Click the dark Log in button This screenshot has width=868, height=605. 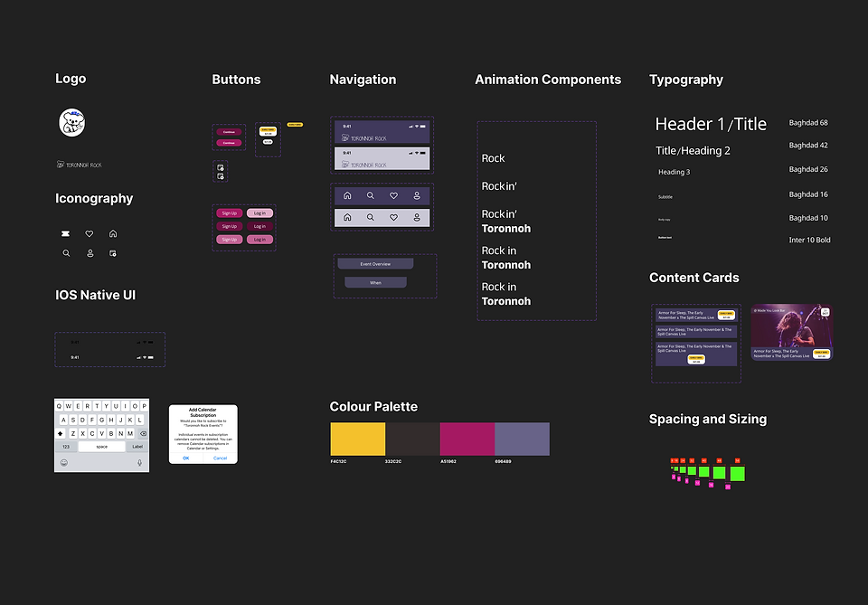259,226
